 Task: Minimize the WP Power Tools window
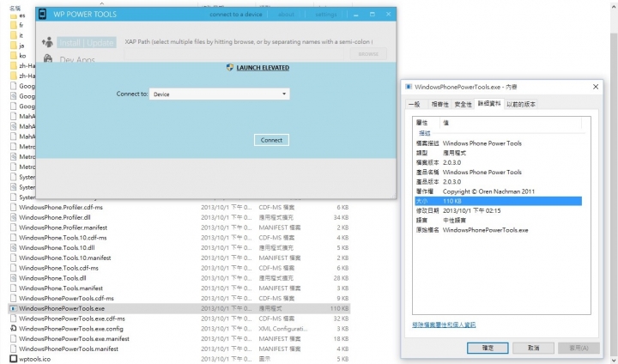coord(356,15)
